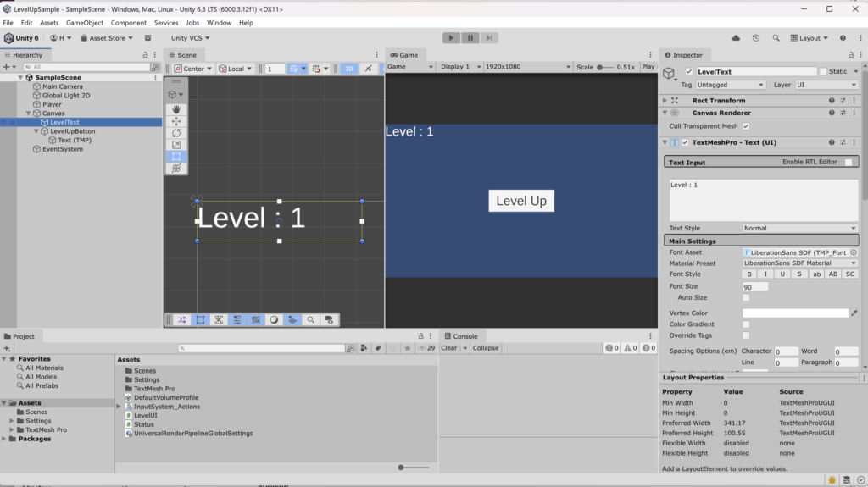This screenshot has width=868, height=487.
Task: Uncheck Cull Transparent Mesh checkbox
Action: point(746,126)
